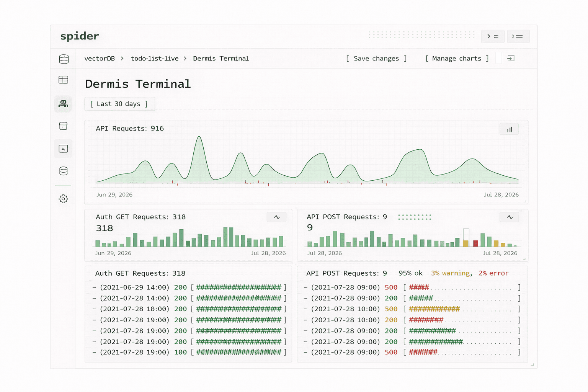Open the terminal console sidebar icon
Screen dimensions: 588x392
(63, 149)
